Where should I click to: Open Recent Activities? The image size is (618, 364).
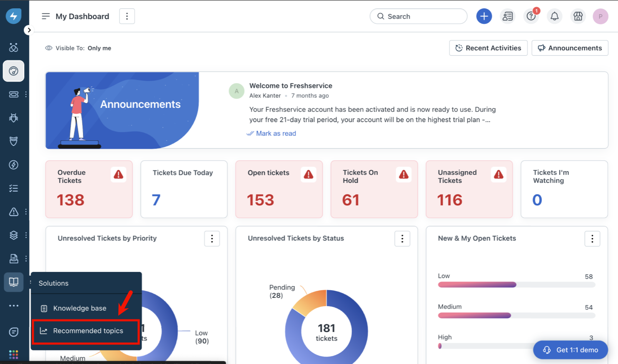tap(488, 48)
